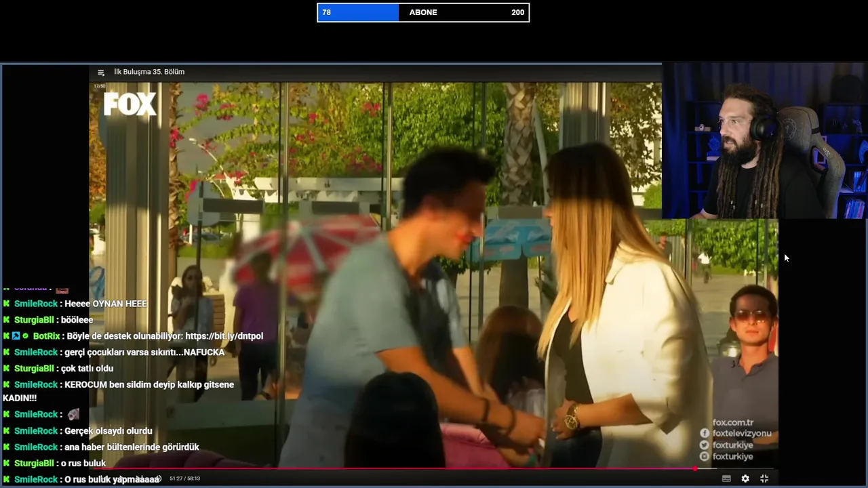Exit fullscreen in the video player

[764, 479]
